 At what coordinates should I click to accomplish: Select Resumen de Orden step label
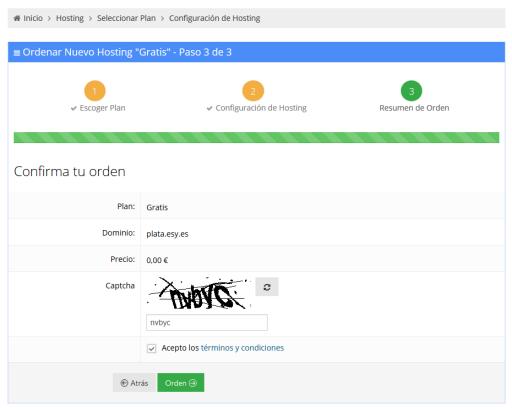click(x=414, y=108)
